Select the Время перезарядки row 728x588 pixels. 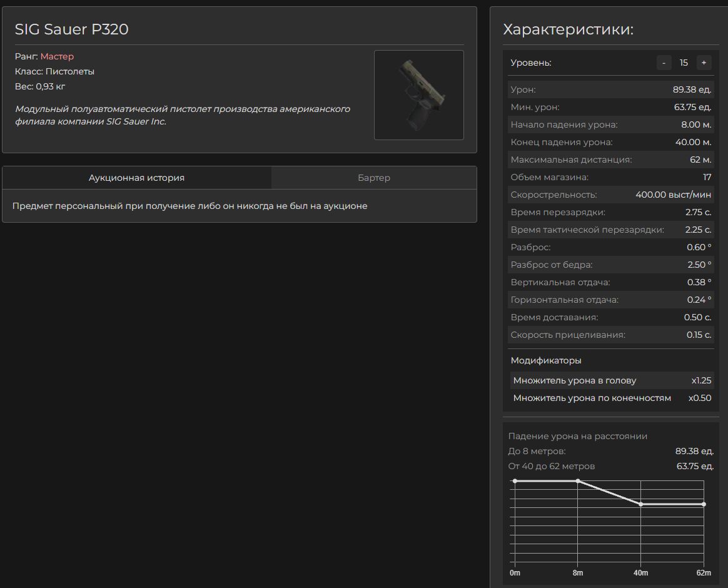[x=610, y=212]
